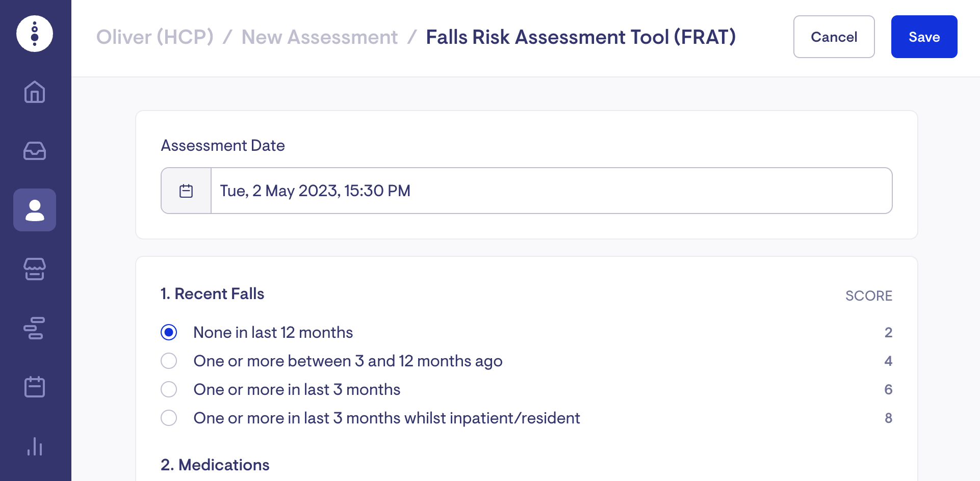
Task: Open the Calendar icon in sidebar
Action: coord(35,387)
